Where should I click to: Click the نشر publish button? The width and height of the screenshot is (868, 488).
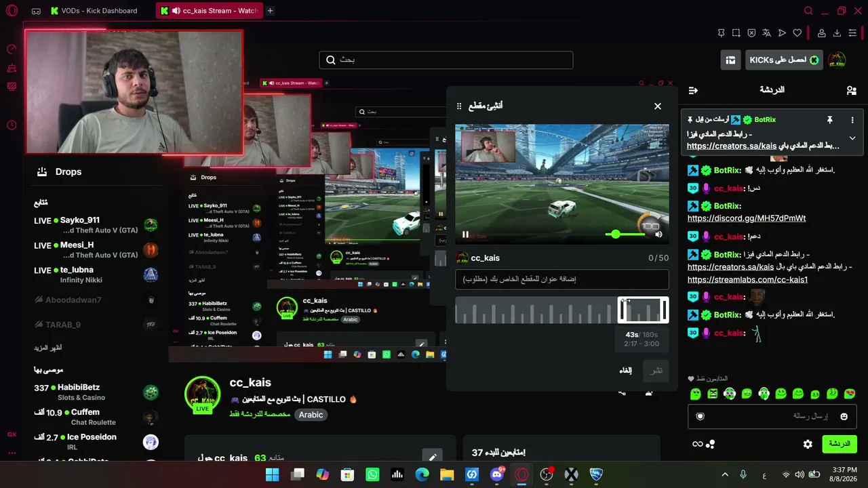(x=656, y=371)
